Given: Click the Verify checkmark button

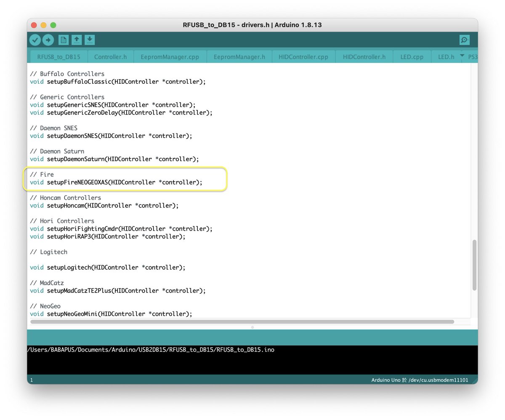Looking at the screenshot, I should (x=35, y=40).
